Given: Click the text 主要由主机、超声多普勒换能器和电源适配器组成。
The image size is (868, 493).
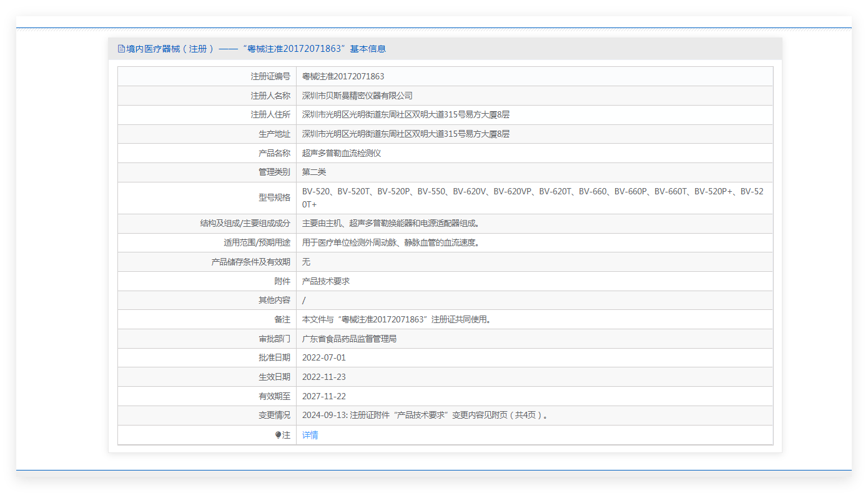Looking at the screenshot, I should tap(393, 224).
